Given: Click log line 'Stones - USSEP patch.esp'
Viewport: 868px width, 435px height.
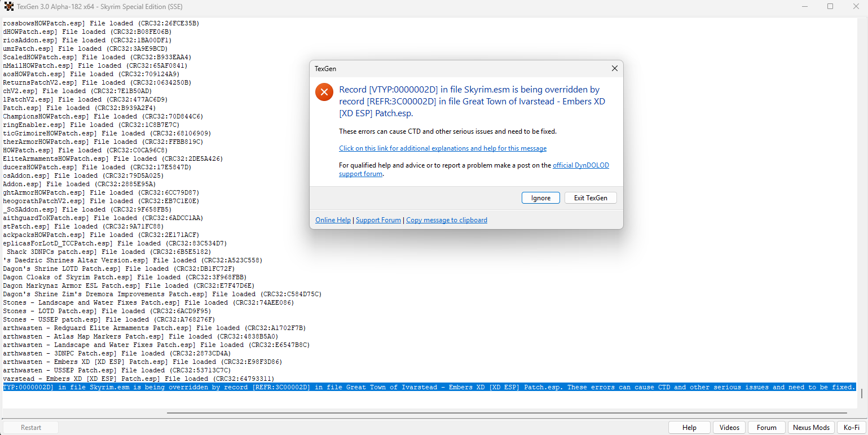Looking at the screenshot, I should pos(109,319).
